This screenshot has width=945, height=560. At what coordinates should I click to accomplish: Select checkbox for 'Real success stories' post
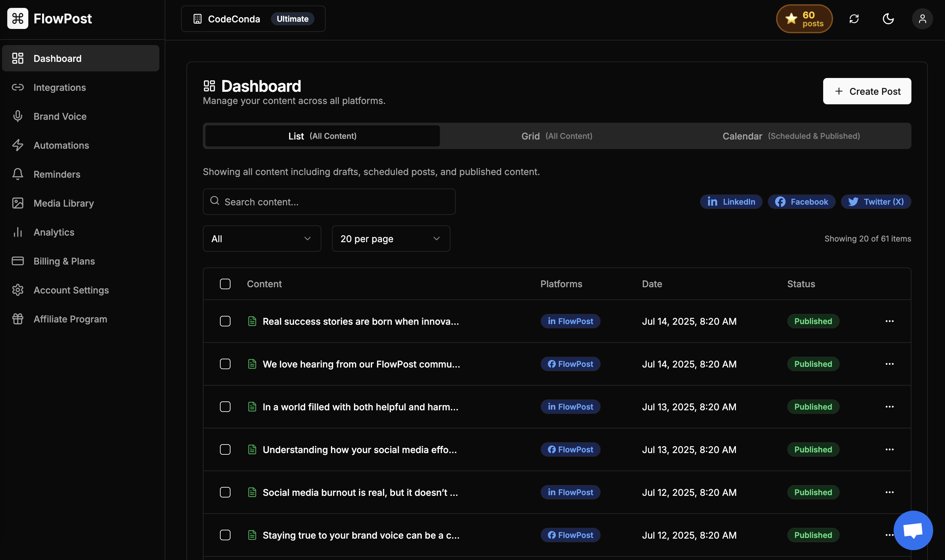tap(225, 321)
